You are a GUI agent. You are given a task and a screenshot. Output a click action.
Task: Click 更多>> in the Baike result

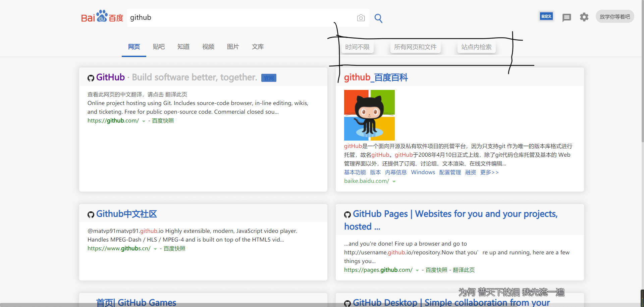coord(489,172)
